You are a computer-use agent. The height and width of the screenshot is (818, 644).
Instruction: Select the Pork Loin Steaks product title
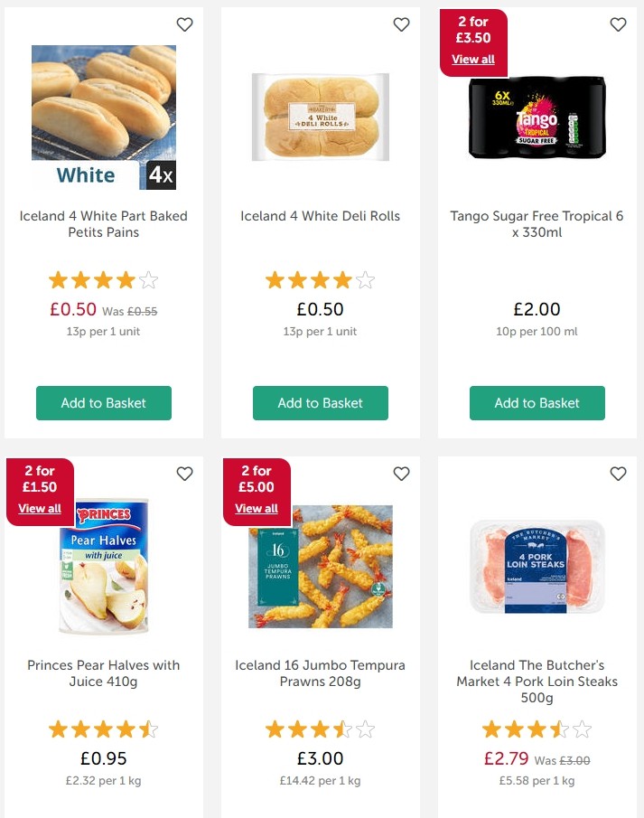537,682
